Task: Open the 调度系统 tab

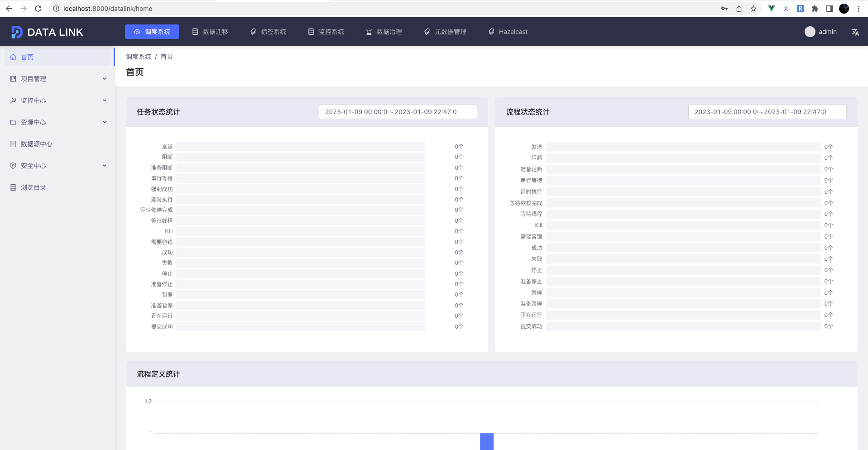Action: tap(152, 32)
